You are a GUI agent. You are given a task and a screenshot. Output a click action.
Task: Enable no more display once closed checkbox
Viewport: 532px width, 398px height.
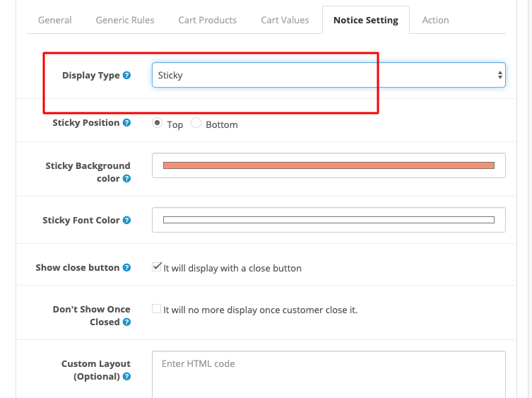pyautogui.click(x=156, y=309)
